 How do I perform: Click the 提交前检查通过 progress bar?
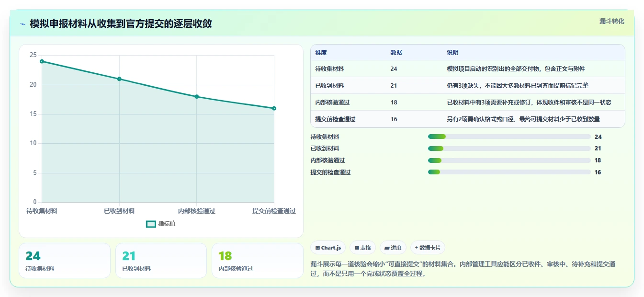(x=509, y=172)
